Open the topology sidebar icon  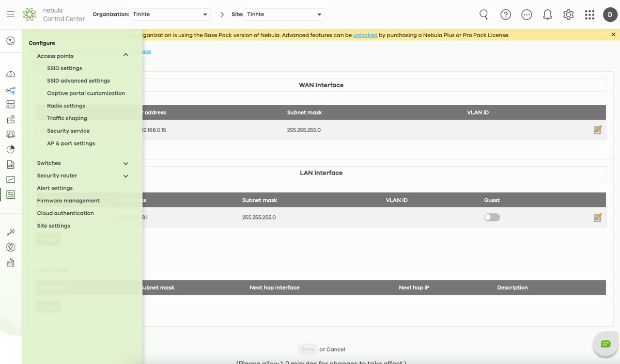click(x=10, y=90)
